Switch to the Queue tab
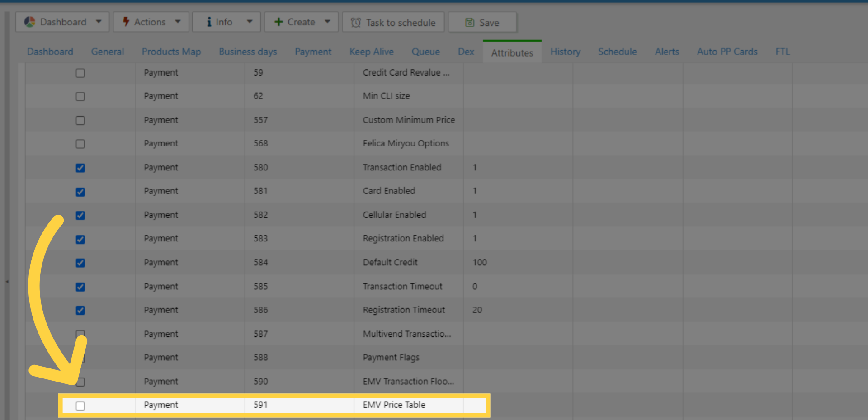The image size is (868, 420). click(x=426, y=52)
